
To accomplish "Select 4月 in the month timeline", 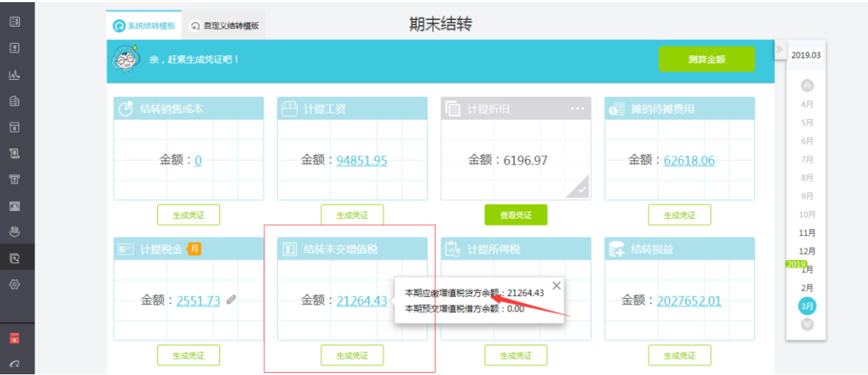I will [x=807, y=104].
